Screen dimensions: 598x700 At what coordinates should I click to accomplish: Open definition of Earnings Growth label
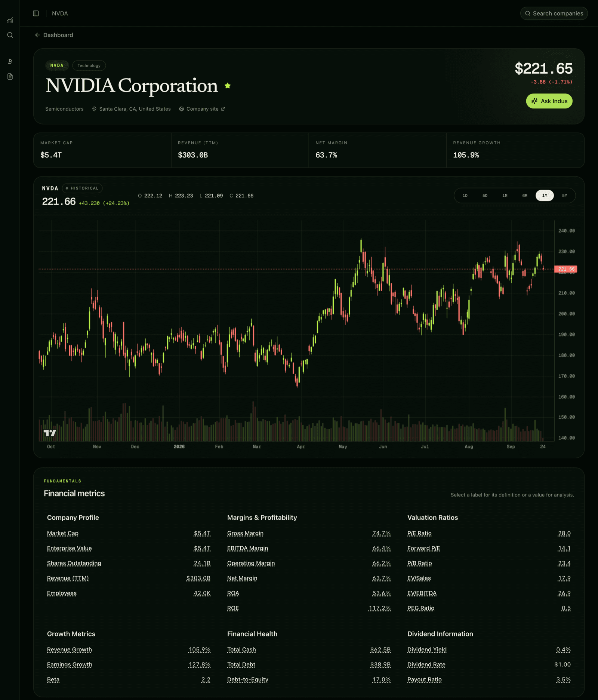70,665
